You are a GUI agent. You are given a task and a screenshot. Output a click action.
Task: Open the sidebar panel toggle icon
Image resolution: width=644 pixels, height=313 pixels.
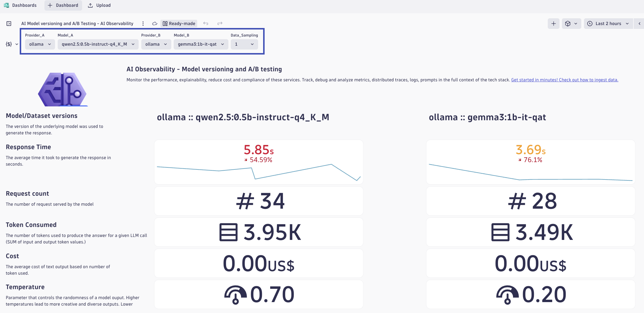click(9, 24)
